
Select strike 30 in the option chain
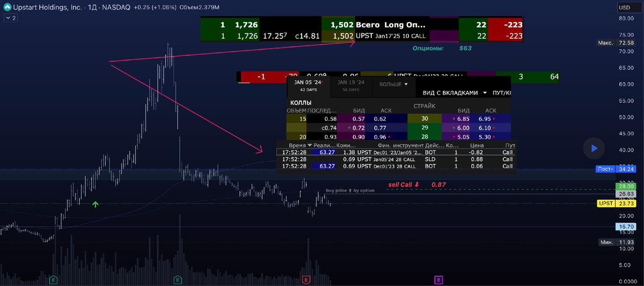[425, 118]
